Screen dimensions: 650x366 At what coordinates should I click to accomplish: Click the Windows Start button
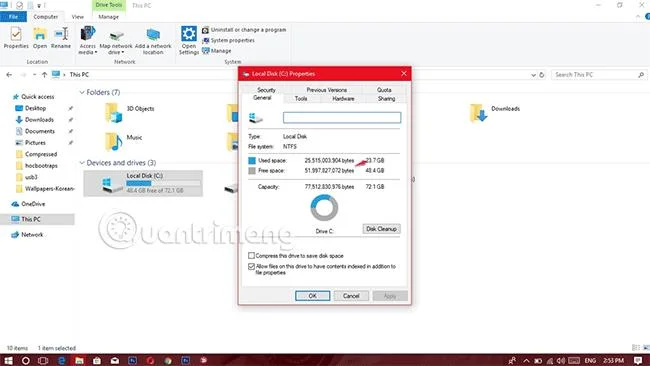(x=7, y=360)
